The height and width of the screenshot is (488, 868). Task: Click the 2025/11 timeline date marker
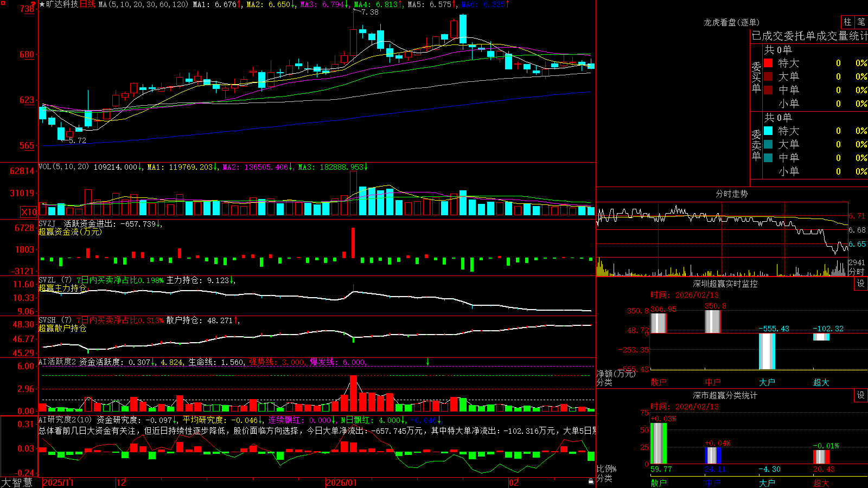(58, 483)
